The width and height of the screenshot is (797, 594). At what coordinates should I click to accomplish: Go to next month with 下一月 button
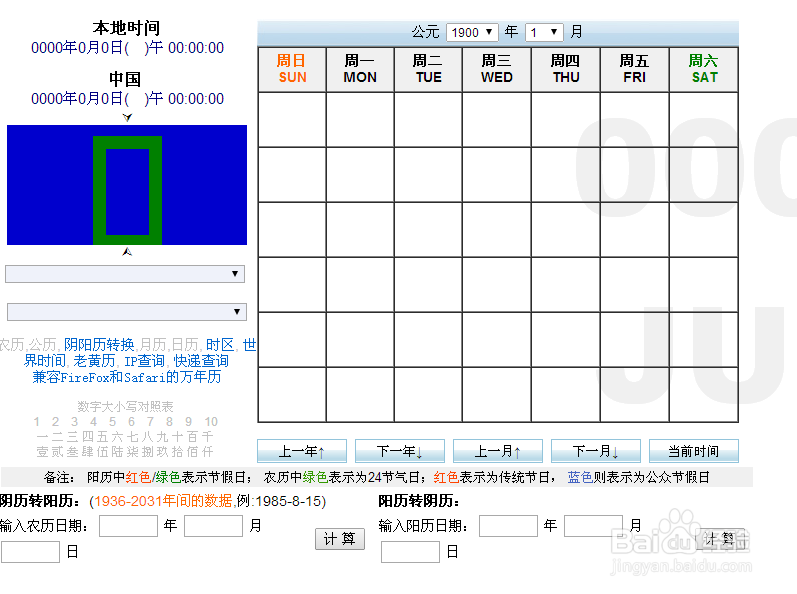click(596, 451)
